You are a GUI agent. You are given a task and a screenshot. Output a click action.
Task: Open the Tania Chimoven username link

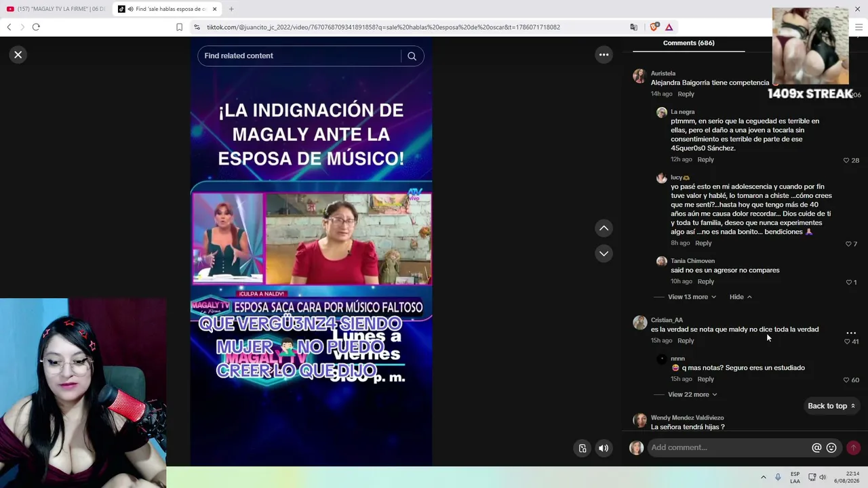coord(692,261)
